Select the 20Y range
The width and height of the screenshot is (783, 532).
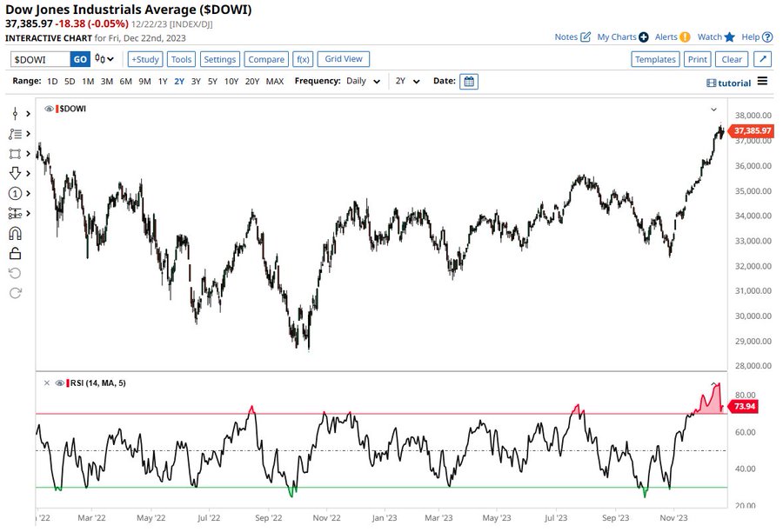click(251, 82)
